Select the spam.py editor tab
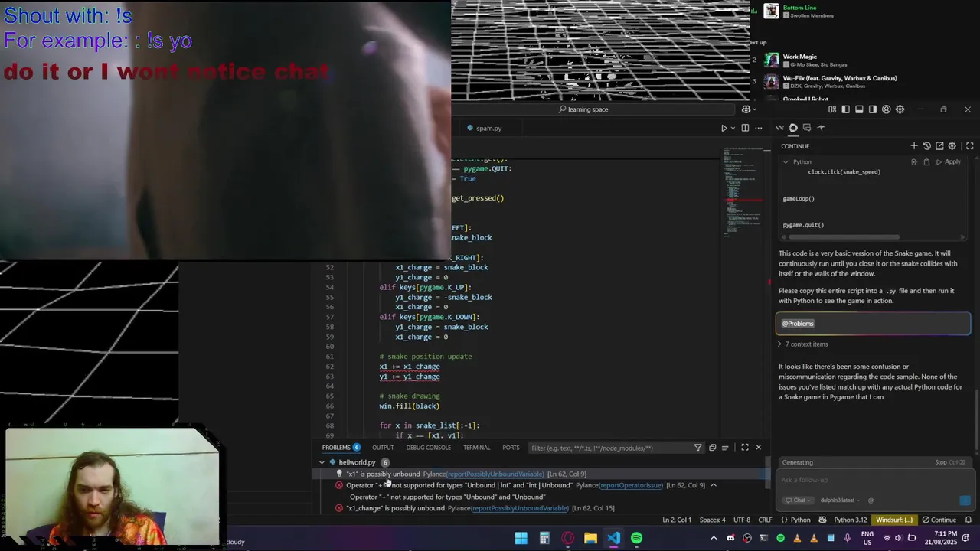 (x=488, y=129)
